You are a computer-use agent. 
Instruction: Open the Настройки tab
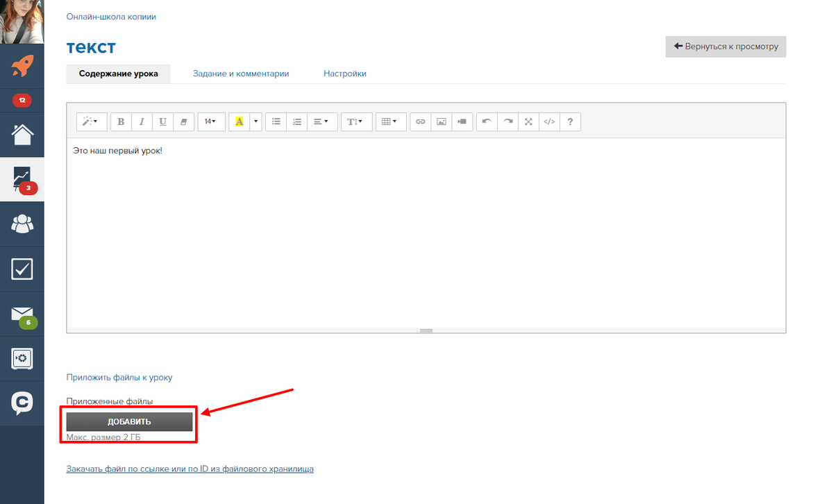click(345, 74)
